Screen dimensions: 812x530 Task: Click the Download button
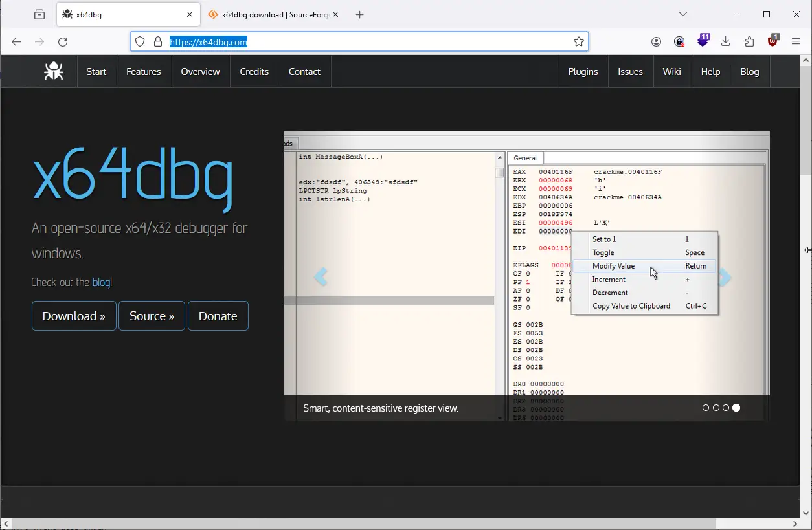(x=74, y=316)
